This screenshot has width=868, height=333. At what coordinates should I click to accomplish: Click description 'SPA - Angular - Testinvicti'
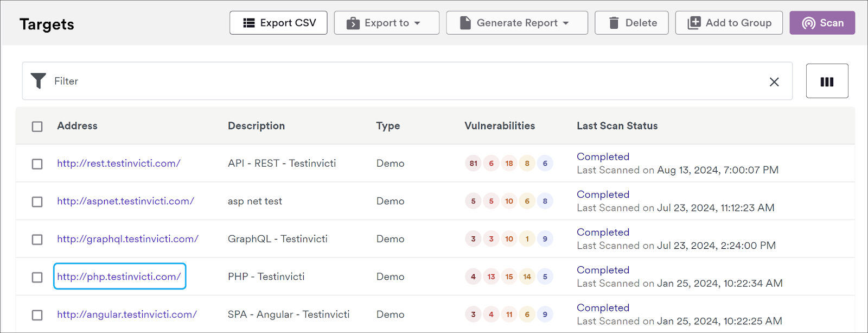(x=289, y=314)
